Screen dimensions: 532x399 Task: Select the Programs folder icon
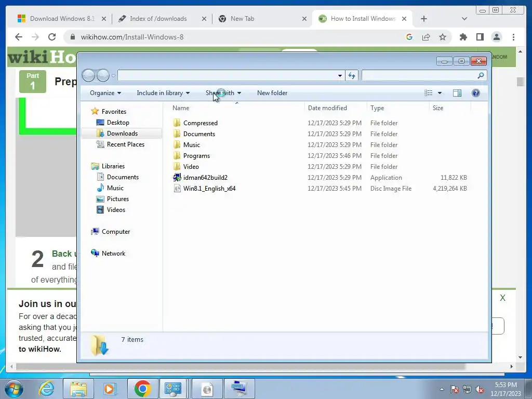coord(177,155)
